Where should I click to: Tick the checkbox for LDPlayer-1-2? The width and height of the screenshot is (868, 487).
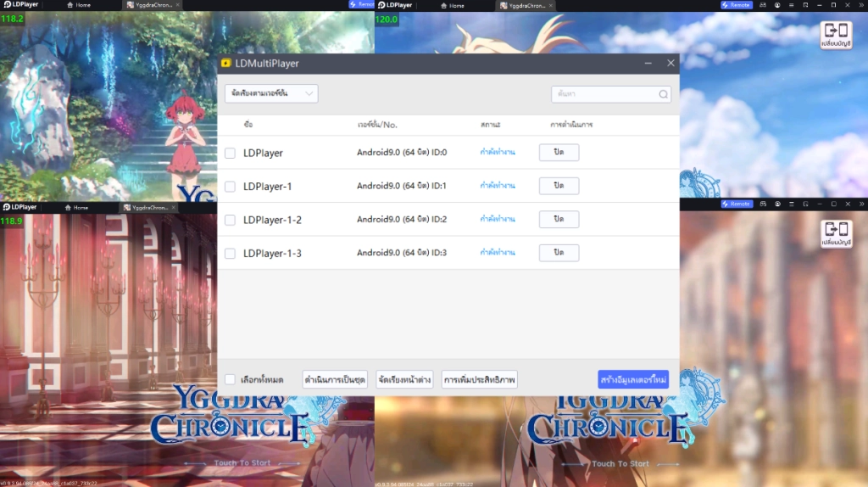click(x=230, y=220)
